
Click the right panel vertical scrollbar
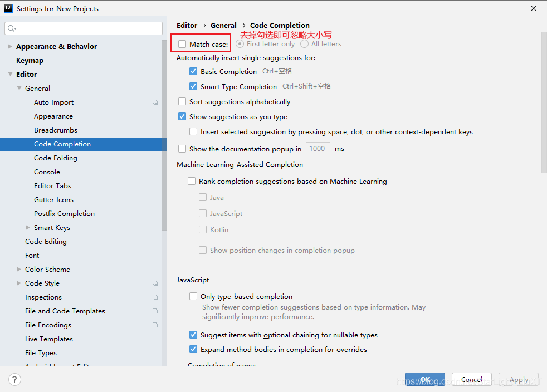pyautogui.click(x=544, y=102)
